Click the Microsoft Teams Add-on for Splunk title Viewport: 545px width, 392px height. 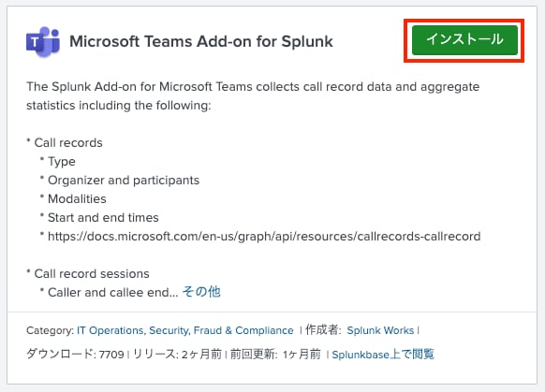[x=201, y=41]
